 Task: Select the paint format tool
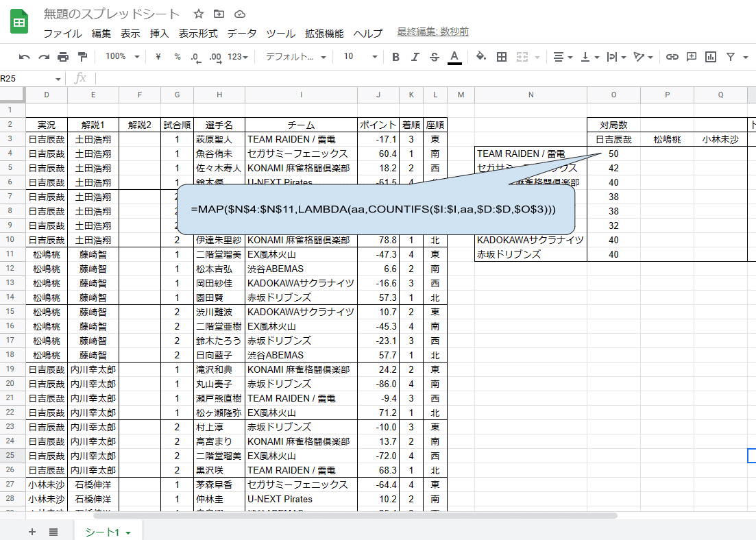(82, 57)
